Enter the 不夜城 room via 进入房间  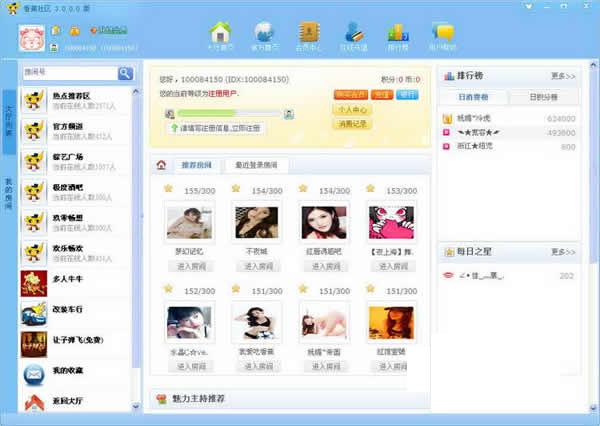[259, 266]
